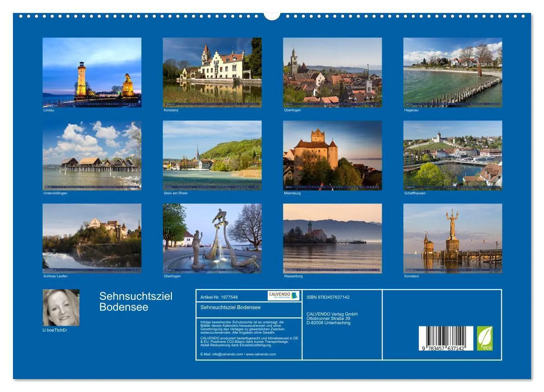Click the "CALVENDO produziert bedarfsgerecht" eco paragraph
This screenshot has width=544, height=392.
click(249, 341)
